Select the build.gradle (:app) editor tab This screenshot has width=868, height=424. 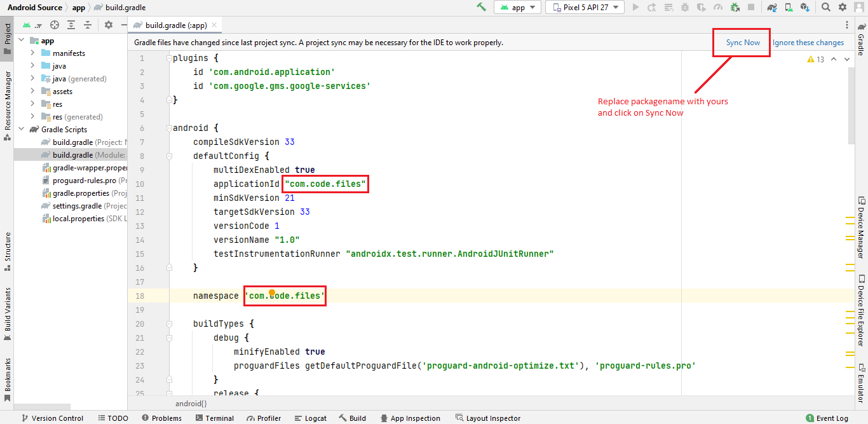pos(175,25)
